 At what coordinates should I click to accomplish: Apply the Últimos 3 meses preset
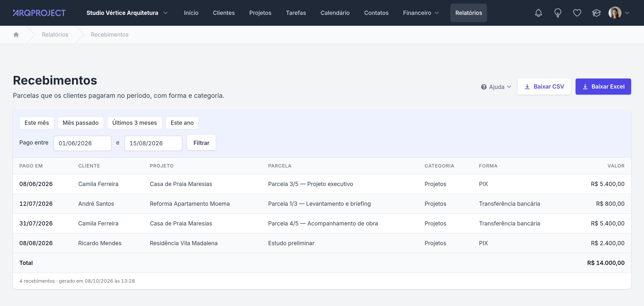134,123
